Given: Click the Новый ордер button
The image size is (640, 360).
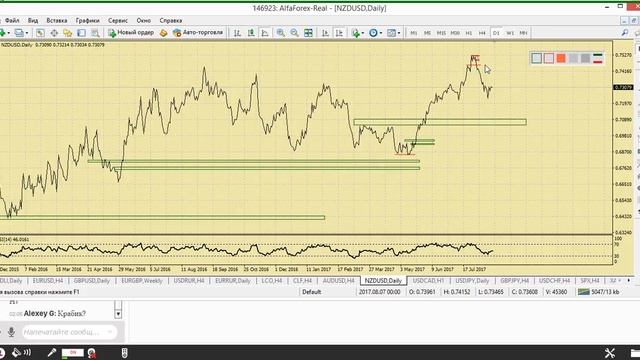Looking at the screenshot, I should coord(131,33).
